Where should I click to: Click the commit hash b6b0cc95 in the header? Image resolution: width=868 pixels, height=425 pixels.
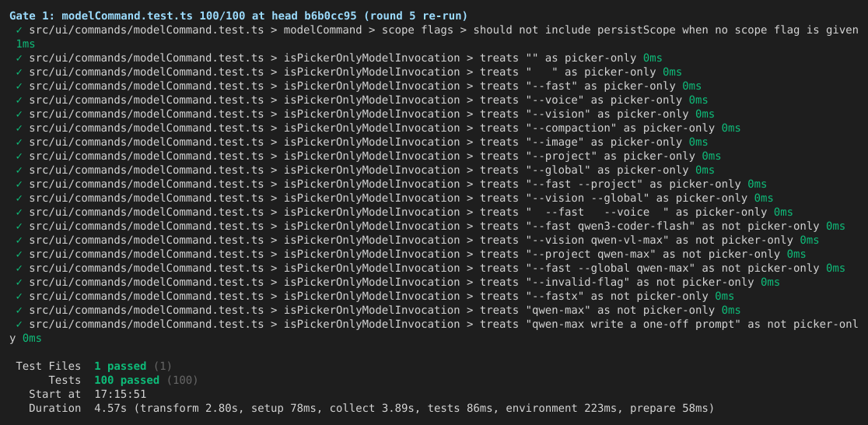[x=331, y=16]
